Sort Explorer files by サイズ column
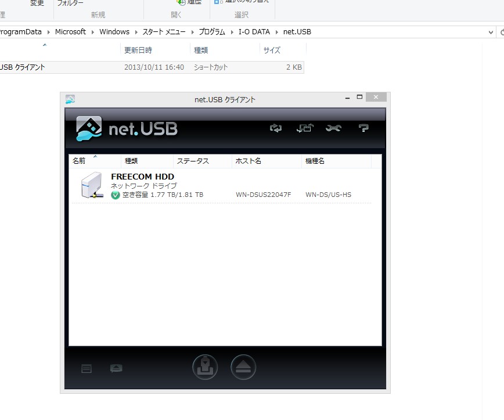 tap(283, 50)
